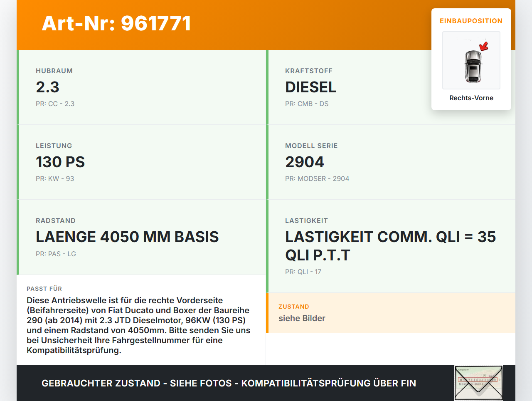
Task: Click the GEBRAUCHTER ZUSTAND footer banner text
Action: point(229,383)
